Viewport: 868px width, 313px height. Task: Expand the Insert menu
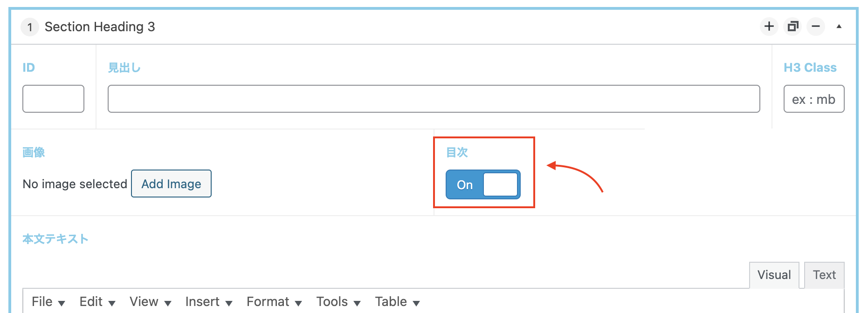(x=208, y=302)
